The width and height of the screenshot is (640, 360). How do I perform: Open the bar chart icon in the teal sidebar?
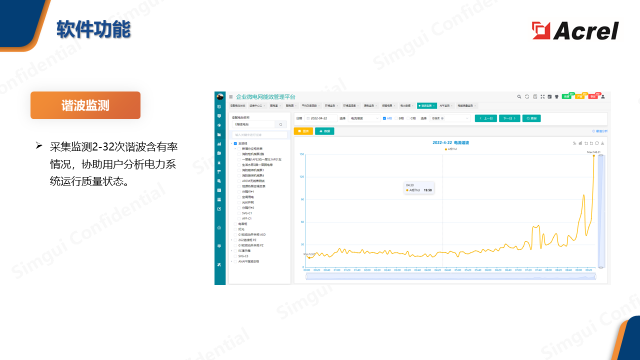click(x=219, y=144)
